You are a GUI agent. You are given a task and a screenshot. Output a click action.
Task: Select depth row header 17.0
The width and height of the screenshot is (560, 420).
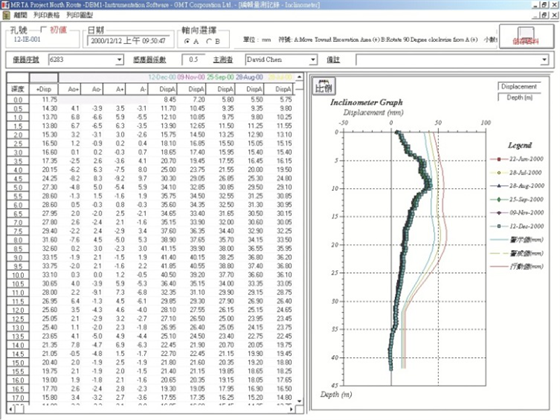pyautogui.click(x=18, y=398)
